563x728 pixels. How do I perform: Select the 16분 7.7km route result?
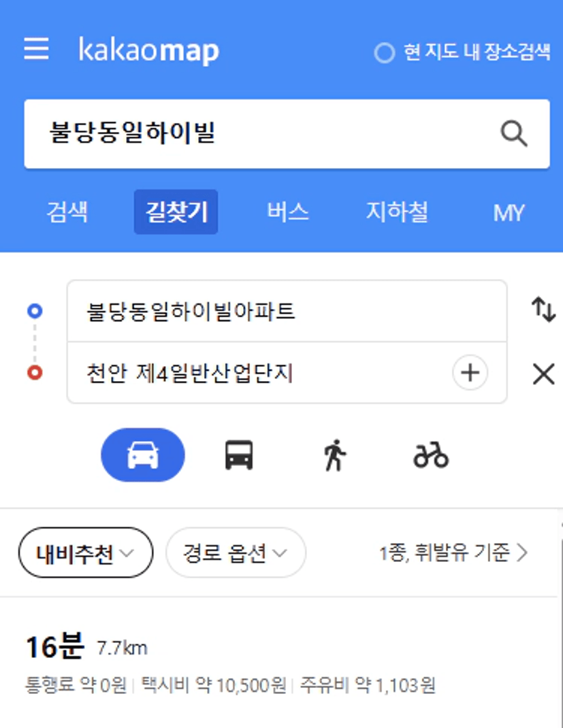(x=278, y=663)
